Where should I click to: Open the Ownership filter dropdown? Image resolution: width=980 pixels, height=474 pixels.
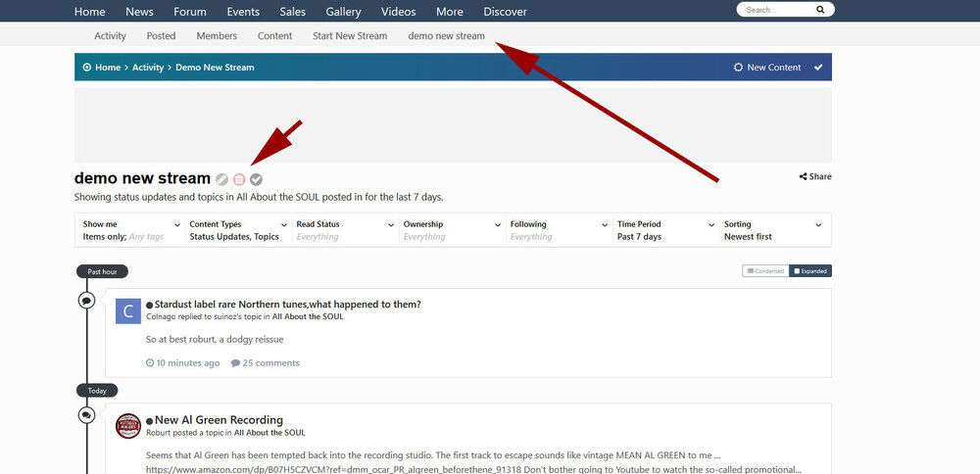tap(453, 230)
